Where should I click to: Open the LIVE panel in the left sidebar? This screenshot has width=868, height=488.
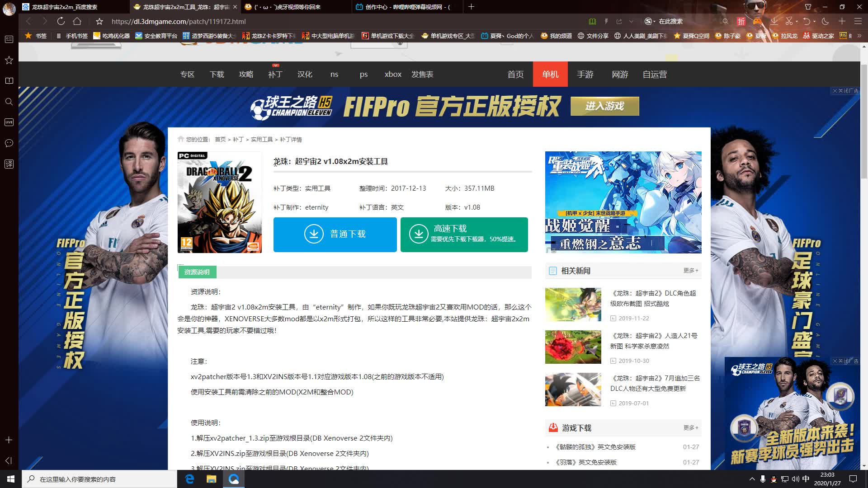coord(9,122)
